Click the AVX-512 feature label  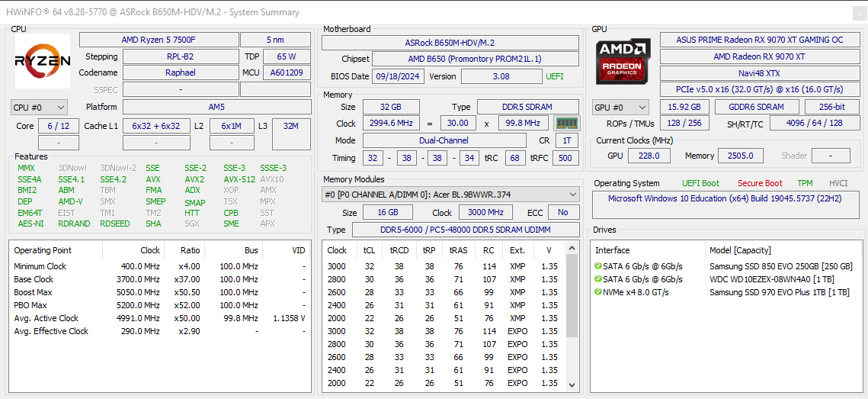click(240, 179)
